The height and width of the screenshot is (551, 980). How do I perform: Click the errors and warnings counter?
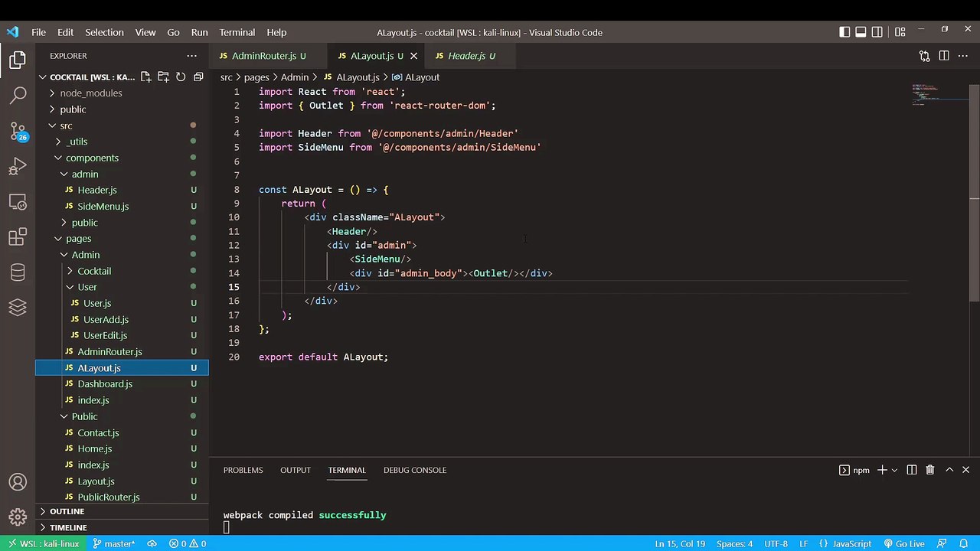(x=188, y=543)
